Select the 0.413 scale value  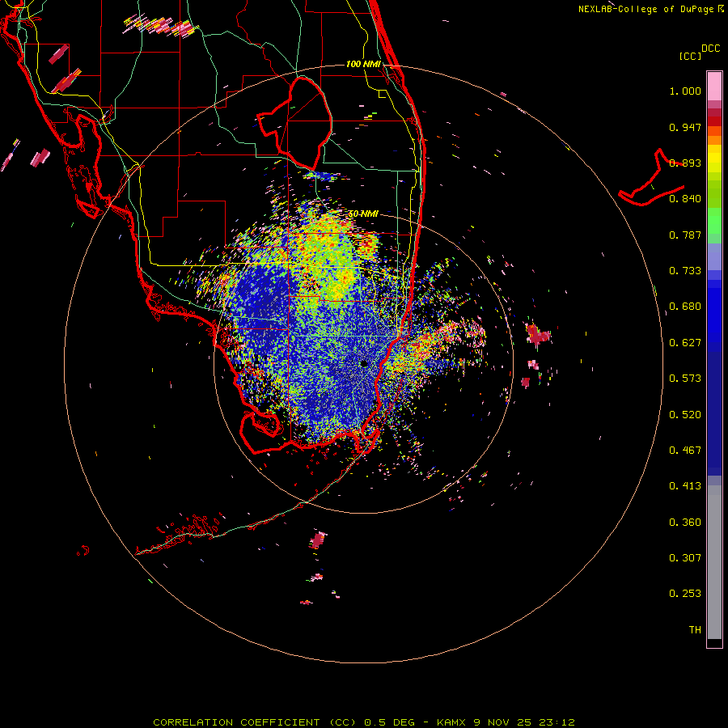coord(685,486)
